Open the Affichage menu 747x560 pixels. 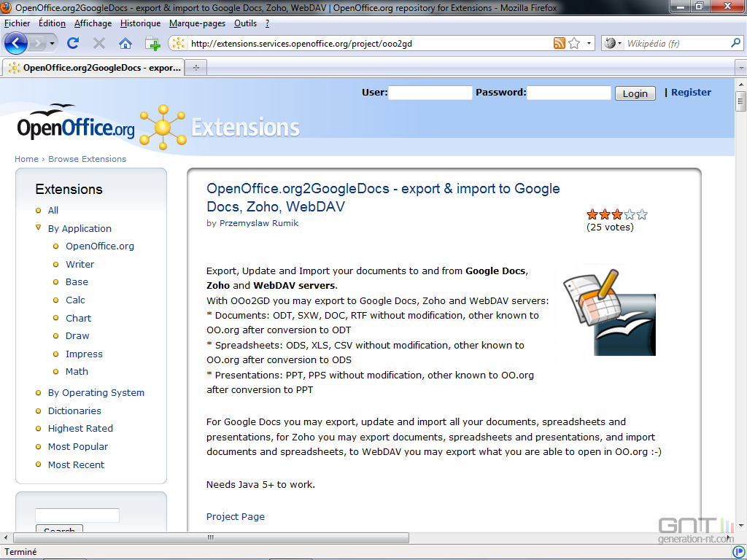(x=93, y=23)
